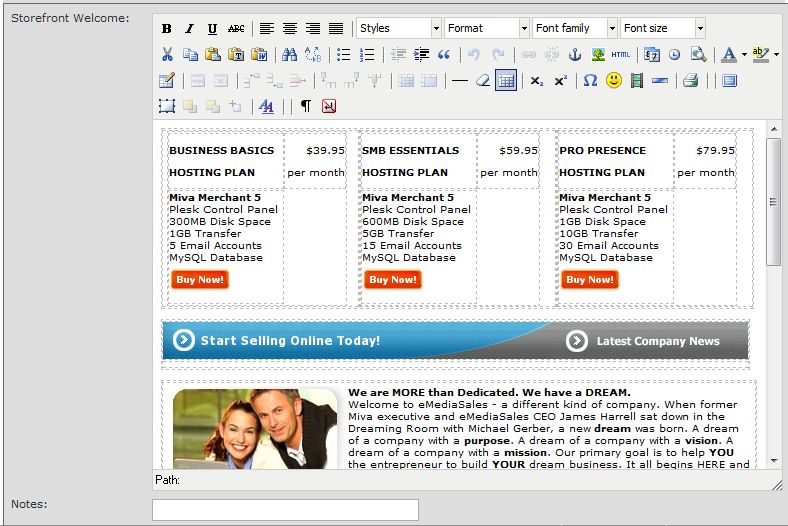Align text right
The height and width of the screenshot is (526, 788).
[x=313, y=29]
